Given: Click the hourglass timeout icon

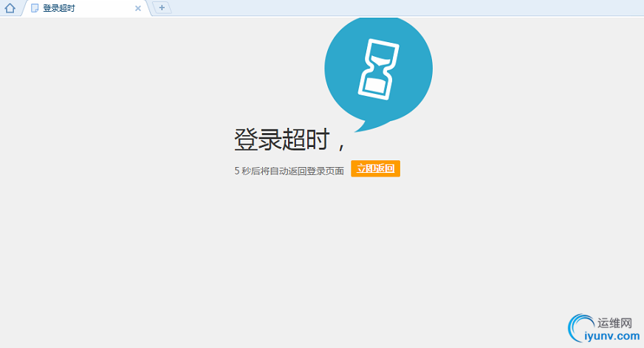Looking at the screenshot, I should 378,69.
